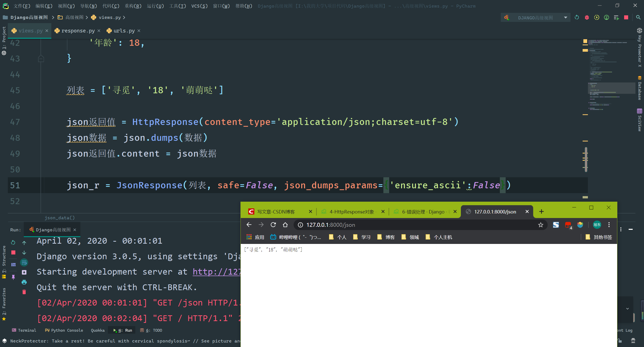Click editor vertical scrollbar thumb
Image resolution: width=644 pixels, height=347 pixels.
(586, 159)
